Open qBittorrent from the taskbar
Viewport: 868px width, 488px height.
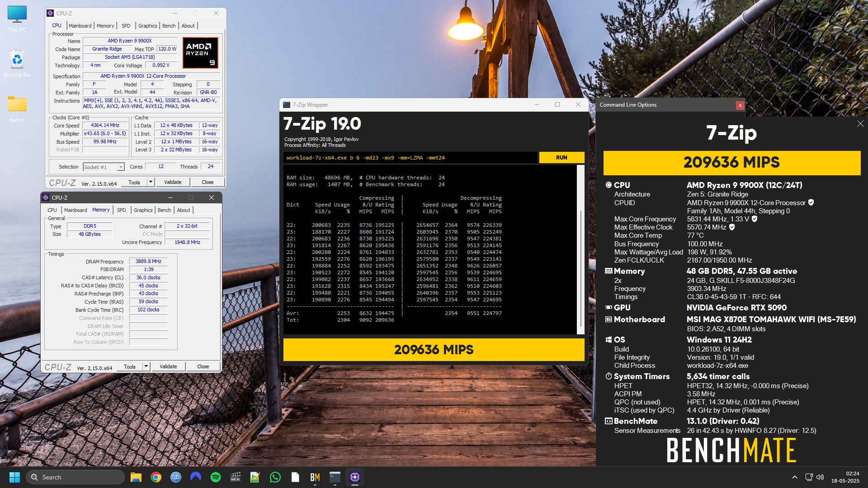point(176,477)
